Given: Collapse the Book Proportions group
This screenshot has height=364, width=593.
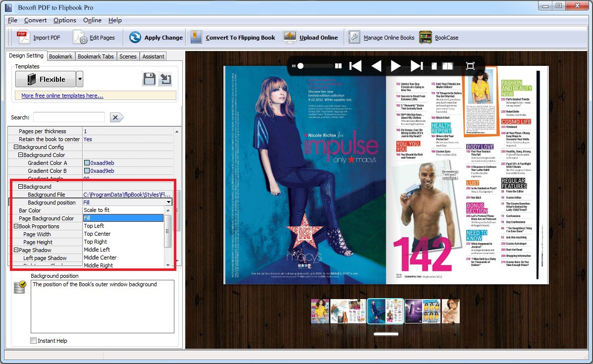Looking at the screenshot, I should (x=16, y=226).
